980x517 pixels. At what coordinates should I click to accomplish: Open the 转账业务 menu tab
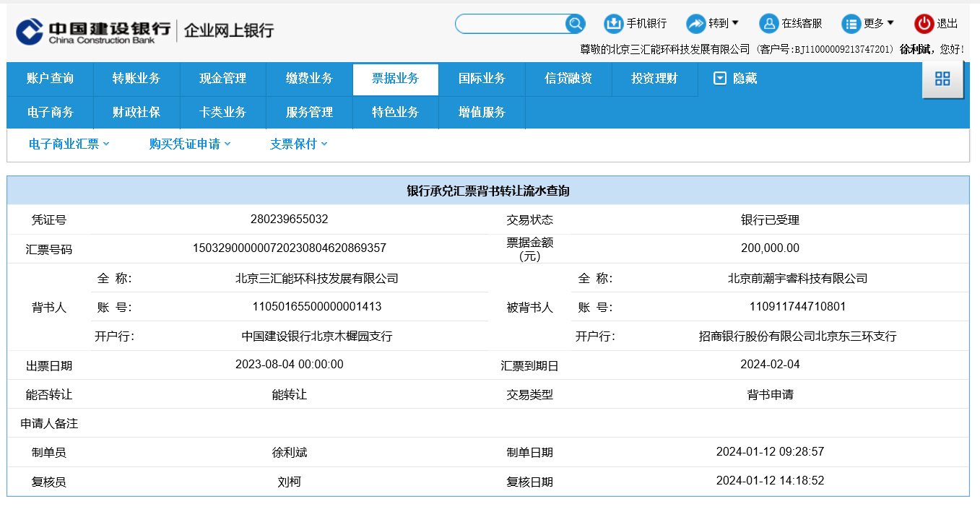click(136, 79)
